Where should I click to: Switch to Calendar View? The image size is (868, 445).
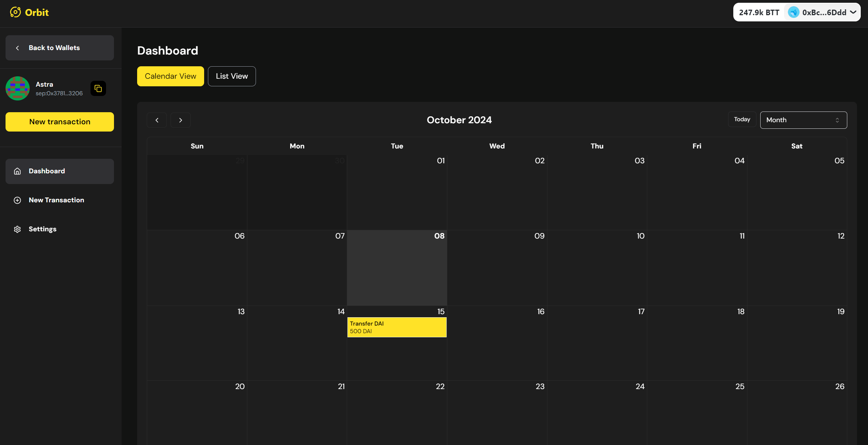tap(170, 76)
